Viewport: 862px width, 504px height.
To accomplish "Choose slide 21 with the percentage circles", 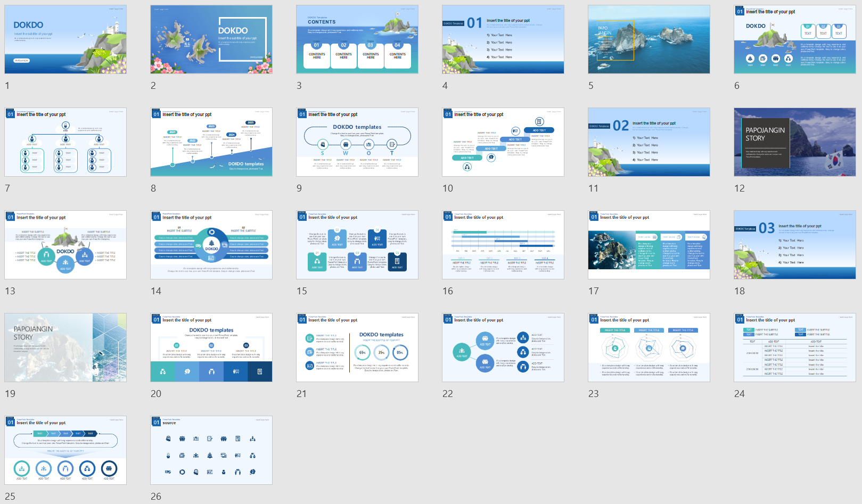I will [x=357, y=348].
